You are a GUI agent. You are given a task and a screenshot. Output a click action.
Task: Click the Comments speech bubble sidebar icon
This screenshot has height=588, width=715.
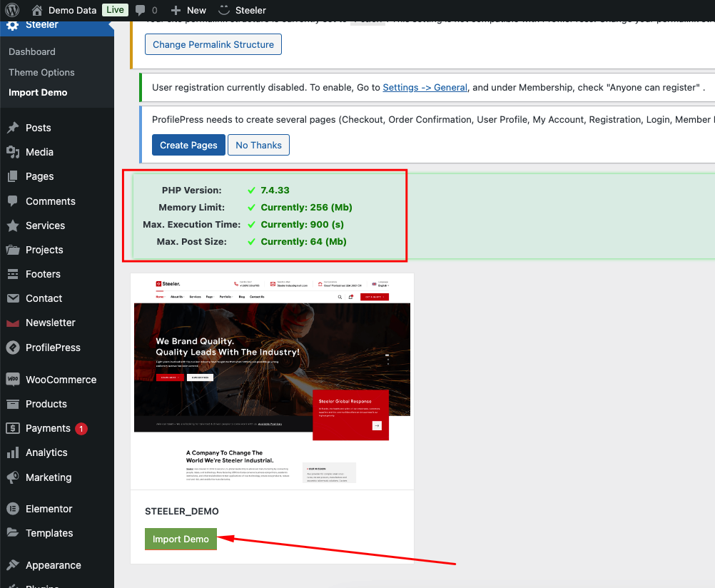(x=13, y=201)
